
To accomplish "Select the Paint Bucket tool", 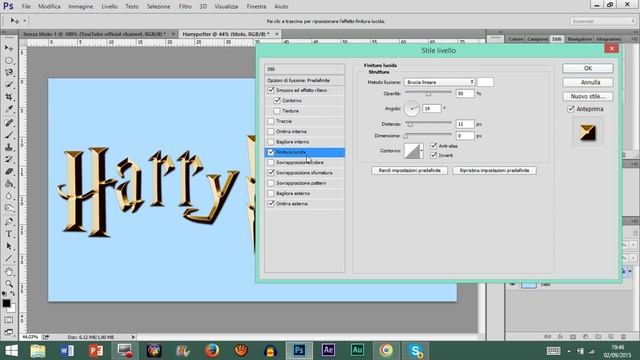I will click(9, 184).
